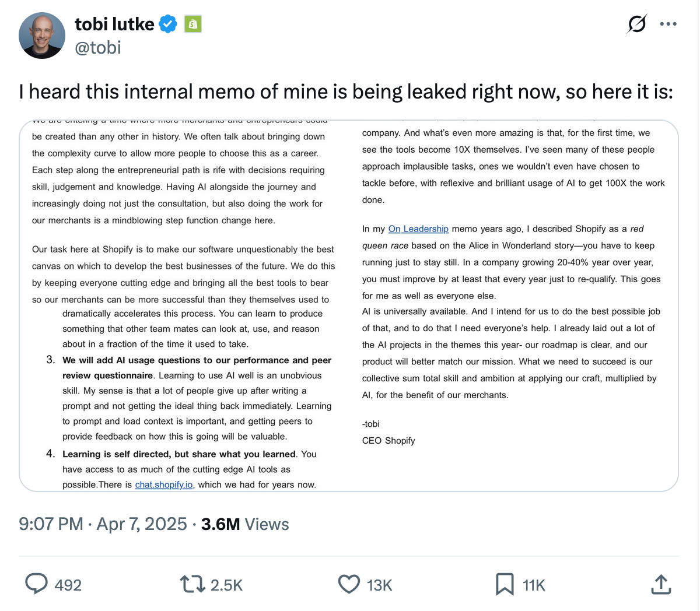Follow the chat.shopify.io link

pyautogui.click(x=164, y=484)
